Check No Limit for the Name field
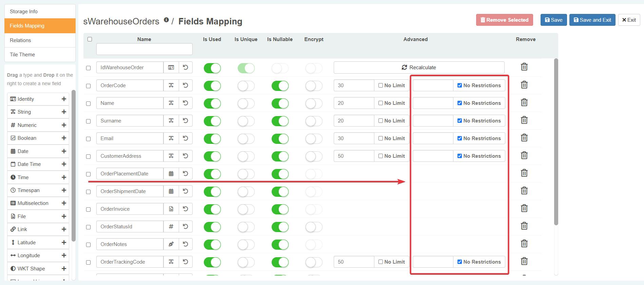 click(381, 103)
